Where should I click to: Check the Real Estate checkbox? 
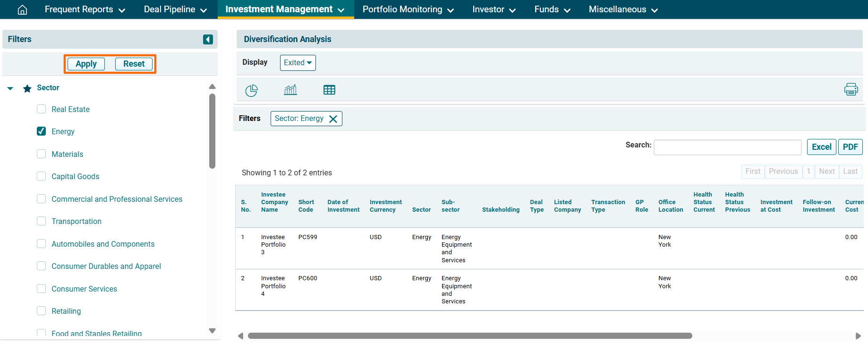click(42, 109)
